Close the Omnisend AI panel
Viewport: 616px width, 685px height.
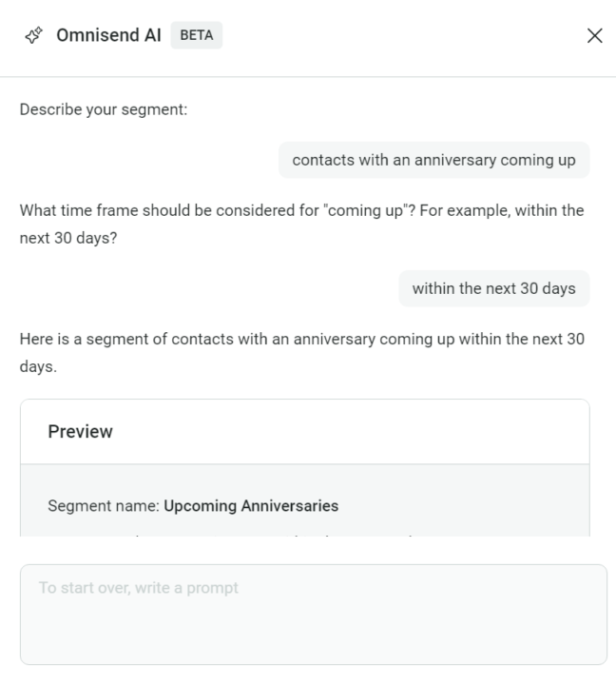tap(595, 36)
